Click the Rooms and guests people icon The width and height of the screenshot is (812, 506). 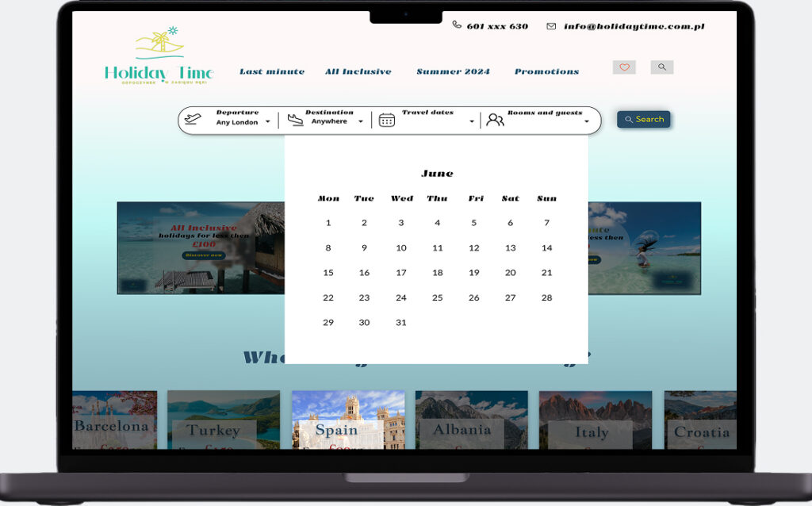point(495,121)
